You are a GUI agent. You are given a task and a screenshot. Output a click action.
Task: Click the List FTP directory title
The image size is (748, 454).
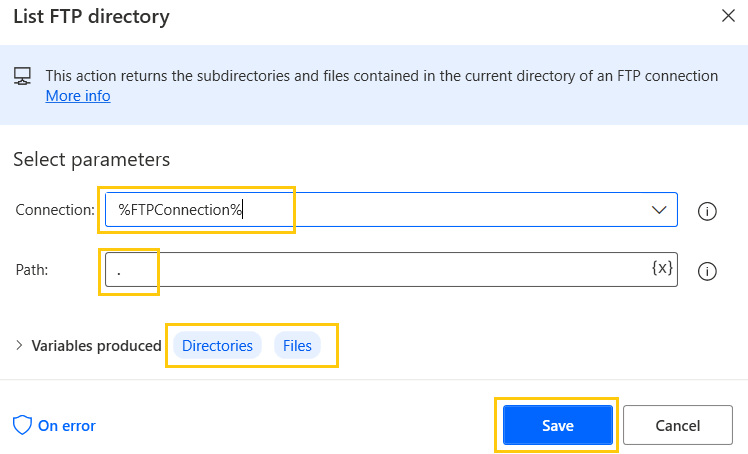(92, 16)
